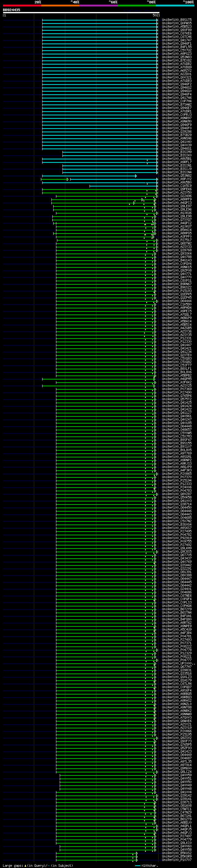Click the orange ~40% identity legend segment

pyautogui.click(x=60, y=6)
